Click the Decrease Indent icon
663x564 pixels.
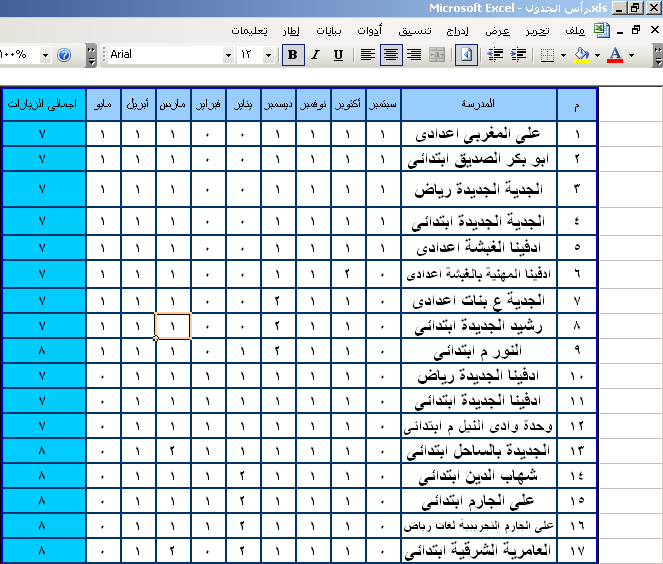pos(497,54)
